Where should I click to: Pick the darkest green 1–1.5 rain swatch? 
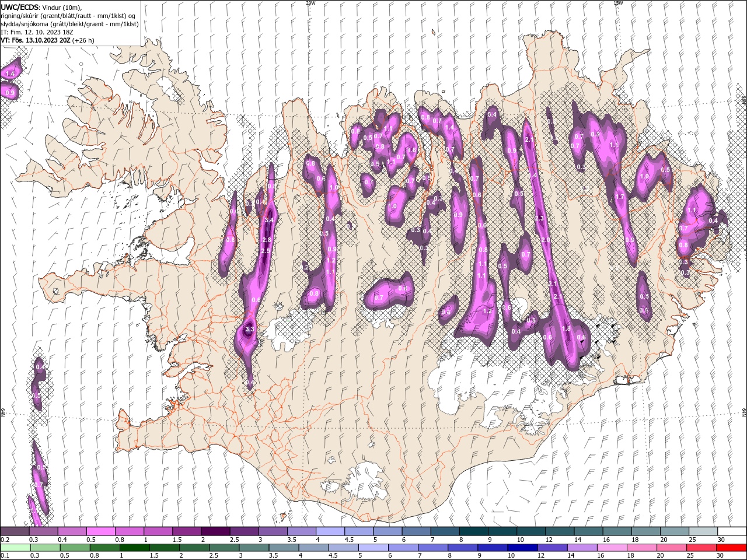click(135, 548)
